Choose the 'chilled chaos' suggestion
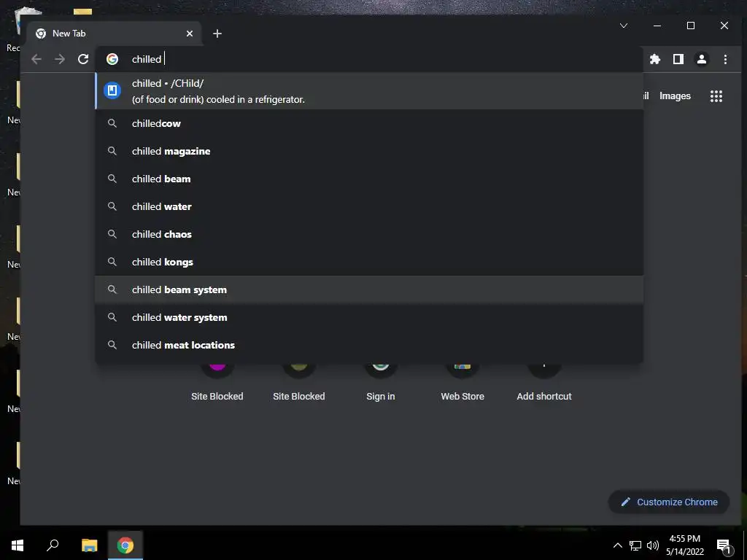 pos(369,234)
